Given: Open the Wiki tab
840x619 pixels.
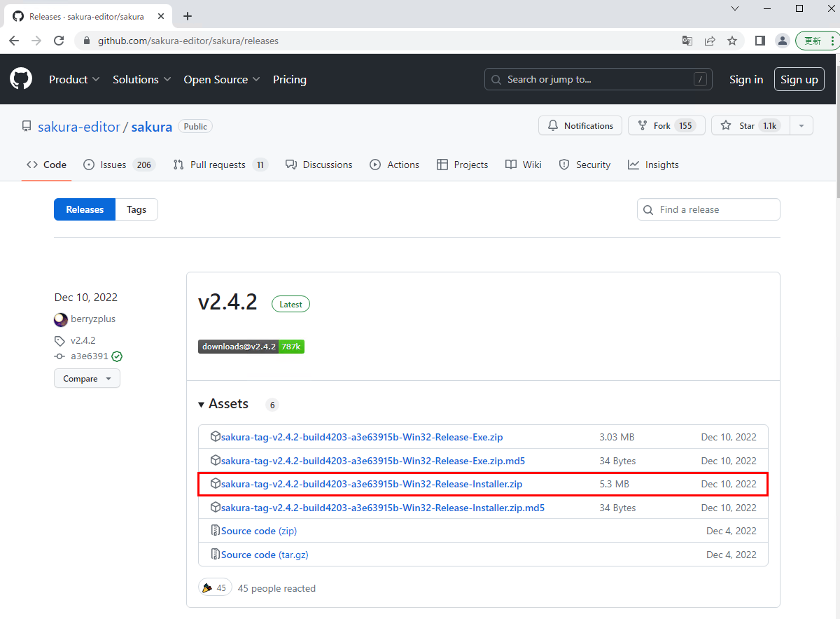Looking at the screenshot, I should click(x=524, y=165).
